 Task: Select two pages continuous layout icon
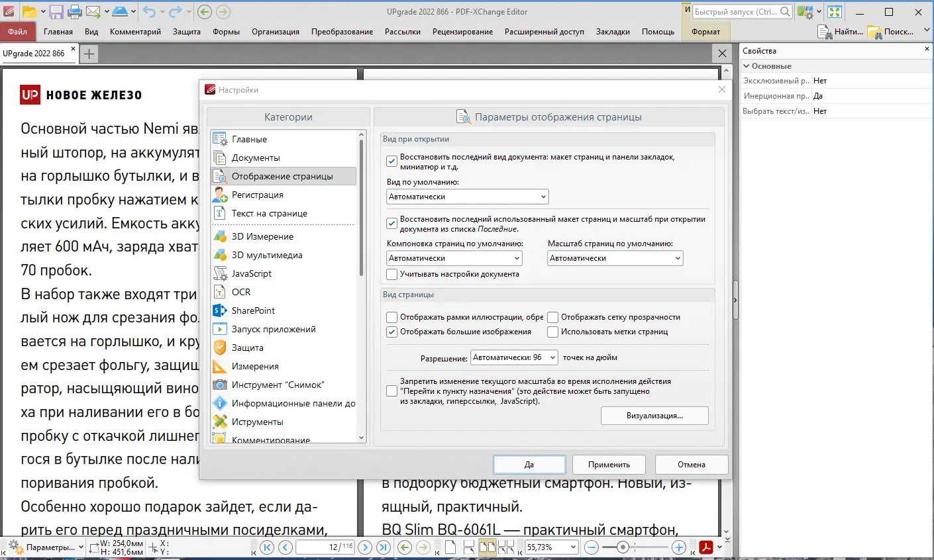pos(506,547)
